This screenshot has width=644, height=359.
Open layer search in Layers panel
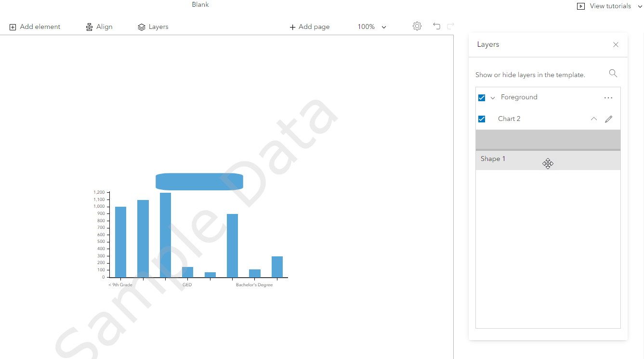tap(613, 73)
